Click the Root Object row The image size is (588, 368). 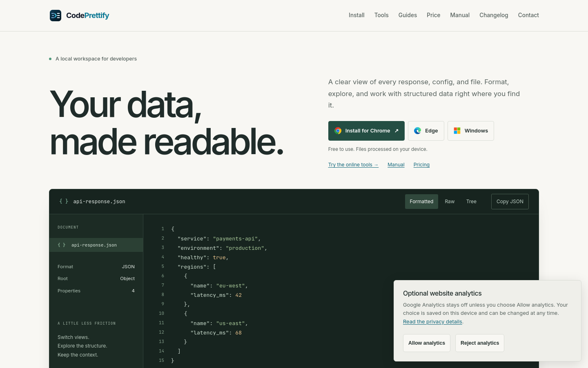96,278
